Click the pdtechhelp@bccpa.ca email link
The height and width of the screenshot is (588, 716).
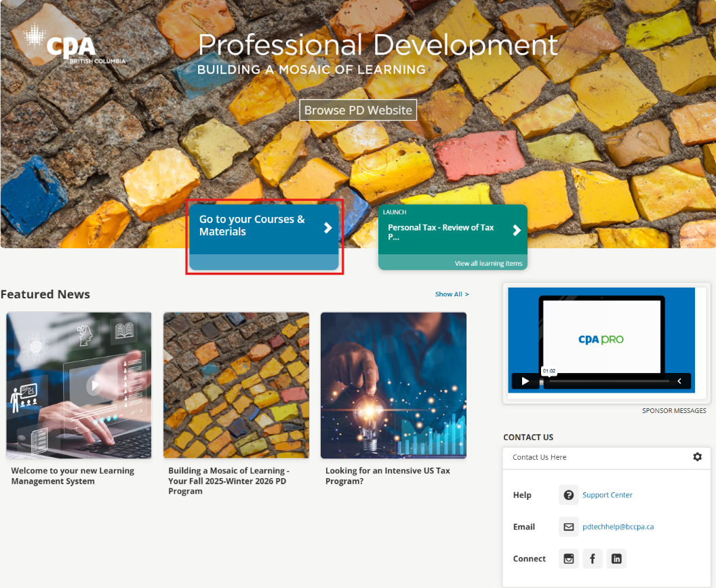click(x=618, y=527)
